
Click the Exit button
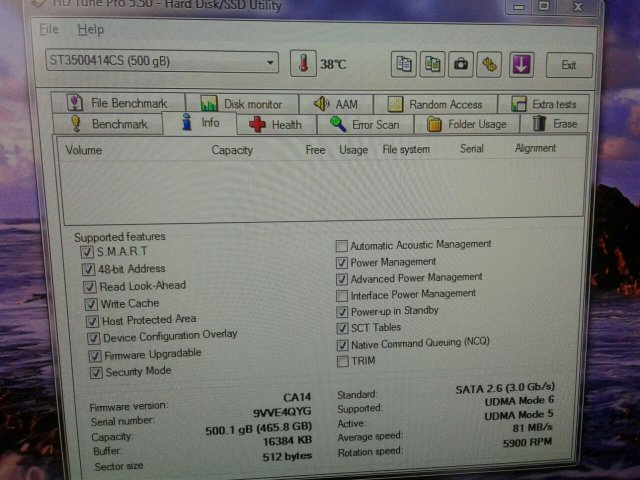coord(569,65)
